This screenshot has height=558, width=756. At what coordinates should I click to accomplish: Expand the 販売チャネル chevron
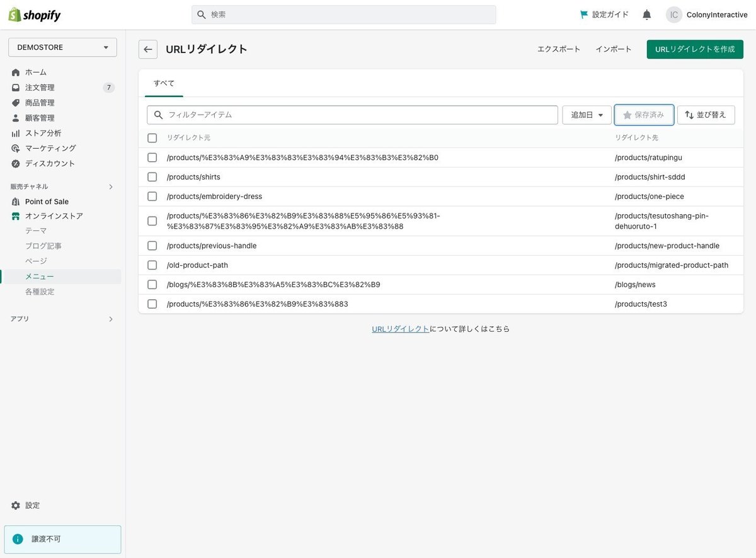111,187
